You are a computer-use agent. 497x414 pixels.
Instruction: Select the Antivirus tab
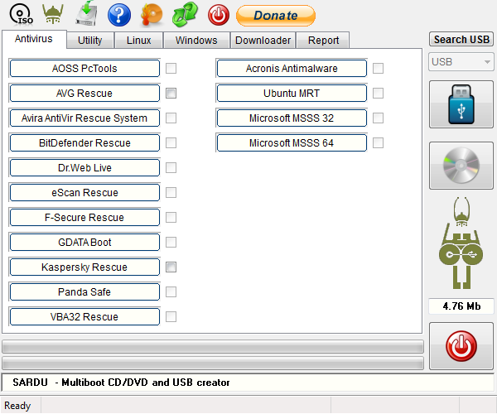tap(34, 39)
